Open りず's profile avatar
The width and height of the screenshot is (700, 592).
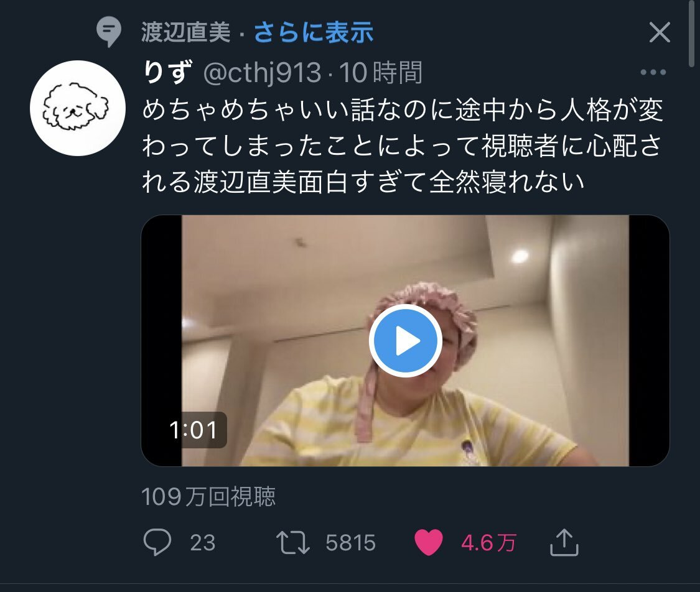(x=78, y=108)
